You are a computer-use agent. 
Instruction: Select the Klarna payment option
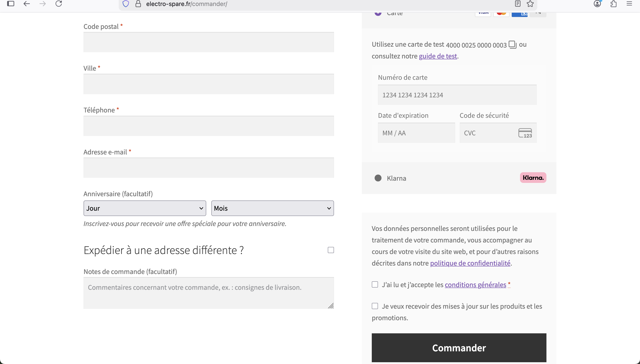pos(378,178)
